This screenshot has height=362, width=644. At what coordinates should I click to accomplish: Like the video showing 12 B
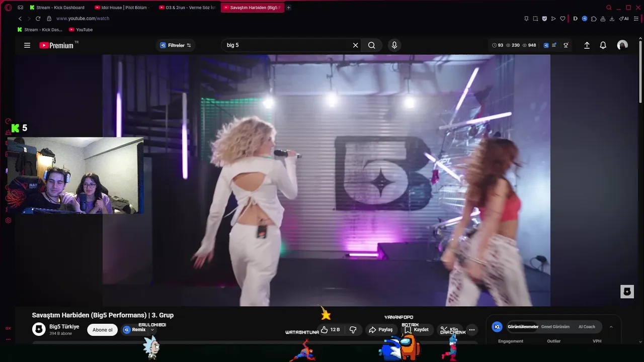[331, 330]
